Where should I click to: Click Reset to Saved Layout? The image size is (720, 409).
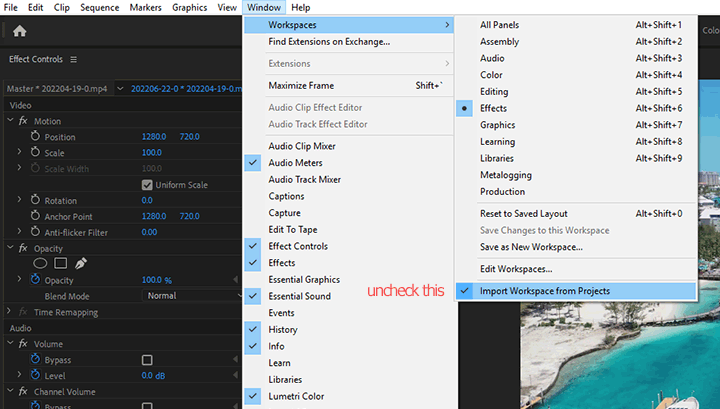coord(523,213)
